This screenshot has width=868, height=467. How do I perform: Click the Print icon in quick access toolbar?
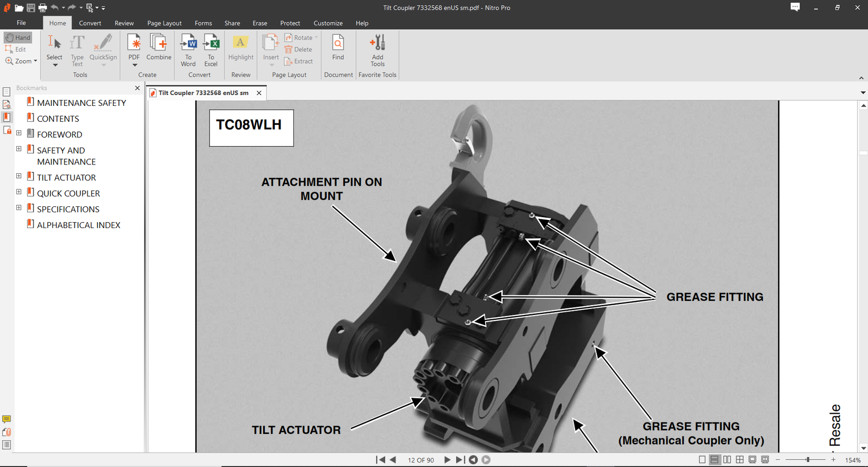click(43, 8)
